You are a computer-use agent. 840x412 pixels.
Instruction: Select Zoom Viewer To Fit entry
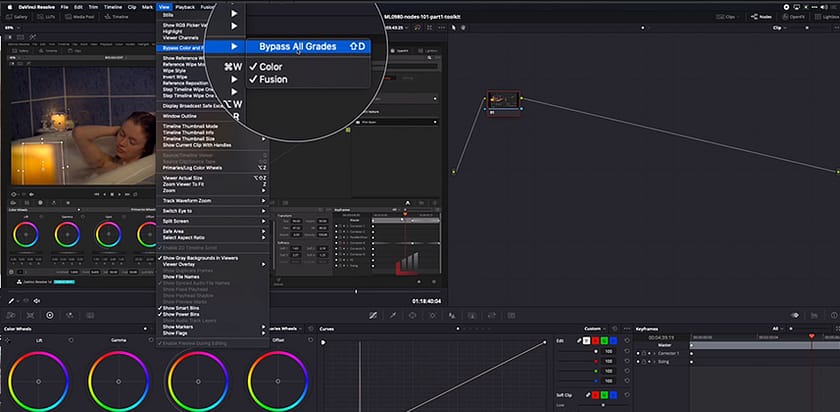coord(212,184)
